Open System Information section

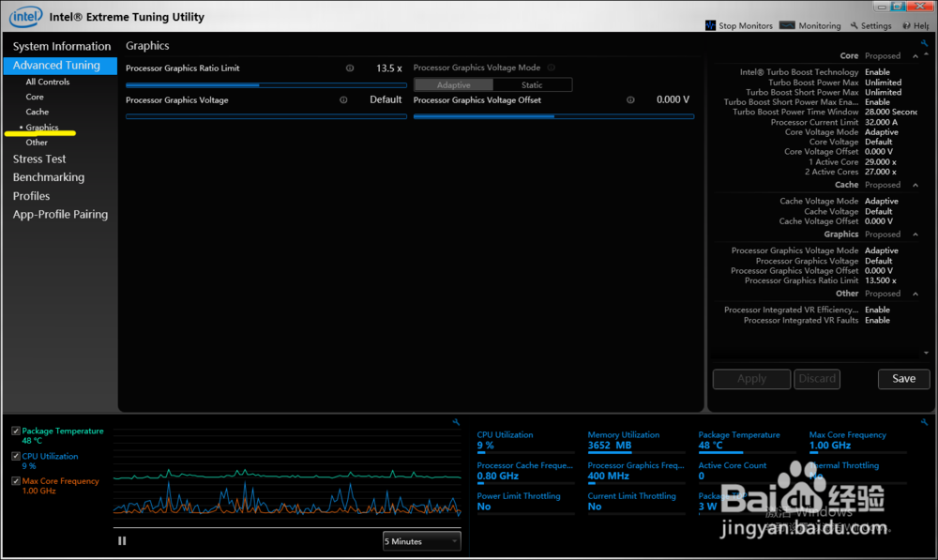coord(62,46)
